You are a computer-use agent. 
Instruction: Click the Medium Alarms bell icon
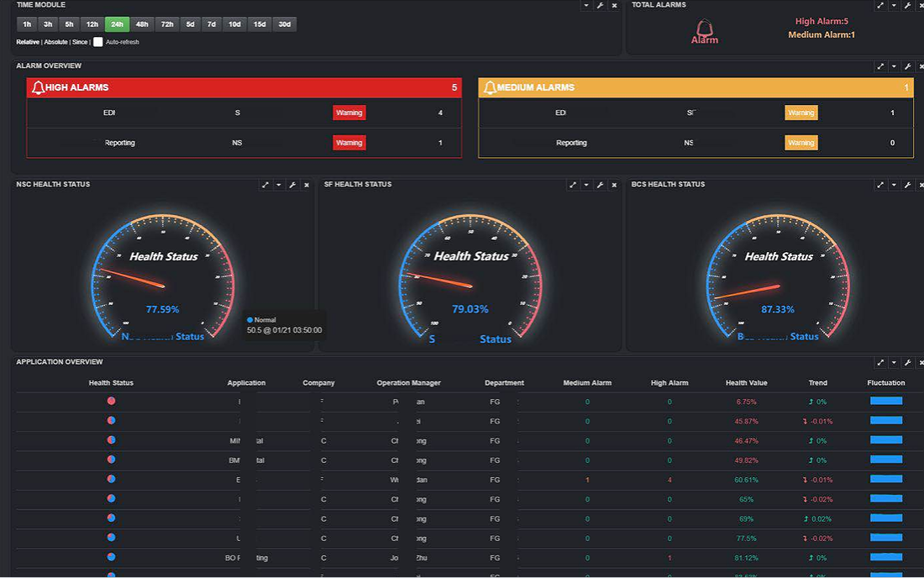(x=491, y=87)
